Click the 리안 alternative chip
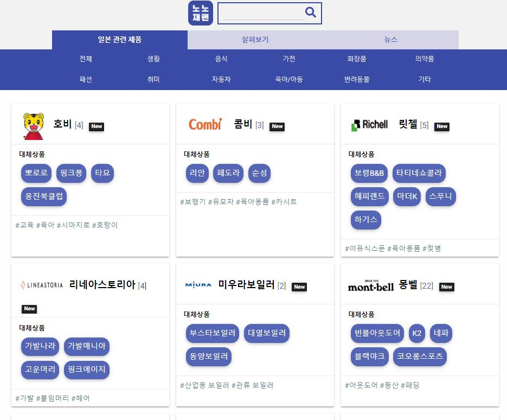 coord(197,173)
